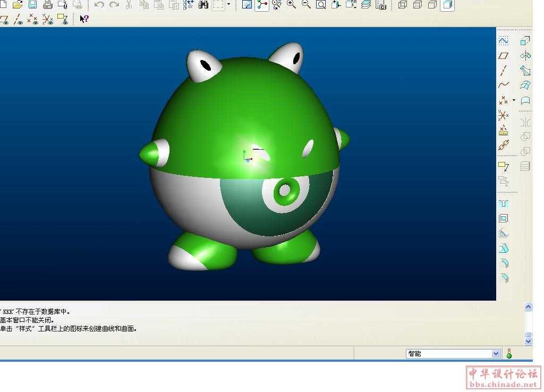Expand the selection box dropdown arrow
Screen dimensions: 544x392
click(228, 4)
